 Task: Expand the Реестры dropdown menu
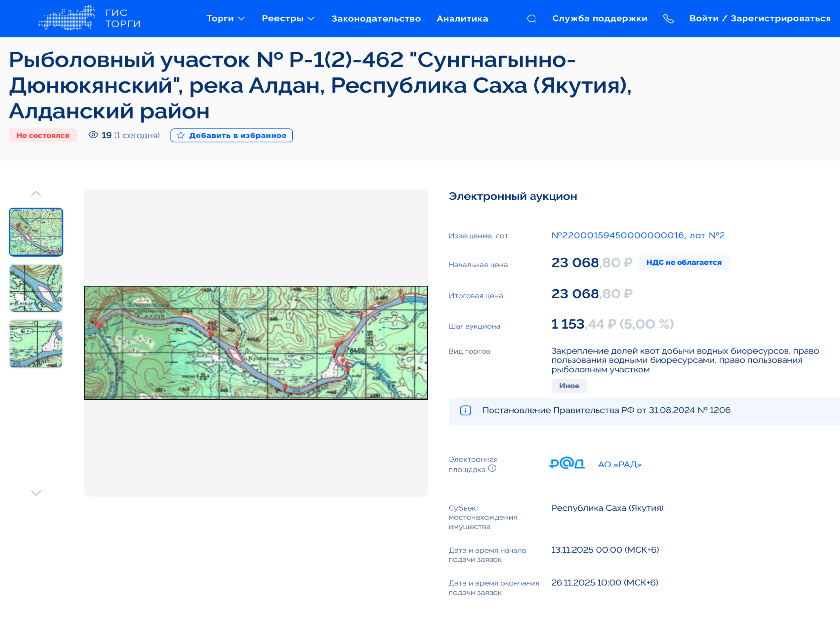288,19
